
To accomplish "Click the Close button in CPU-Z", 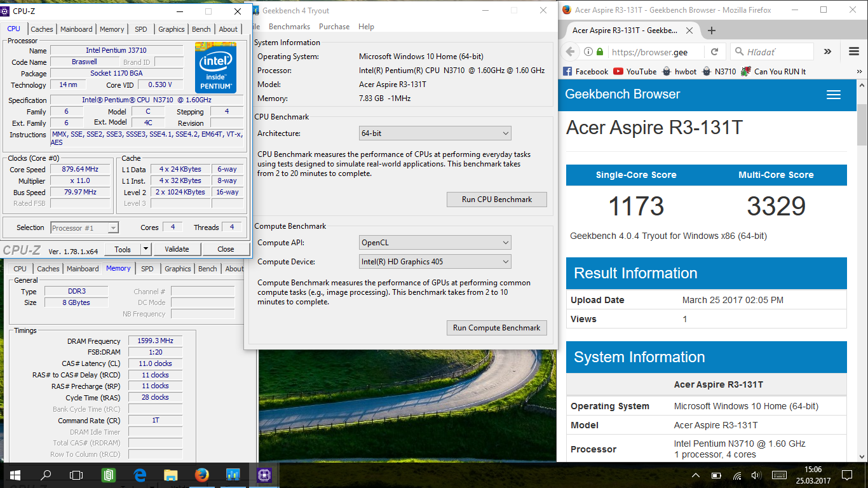I will [x=226, y=249].
